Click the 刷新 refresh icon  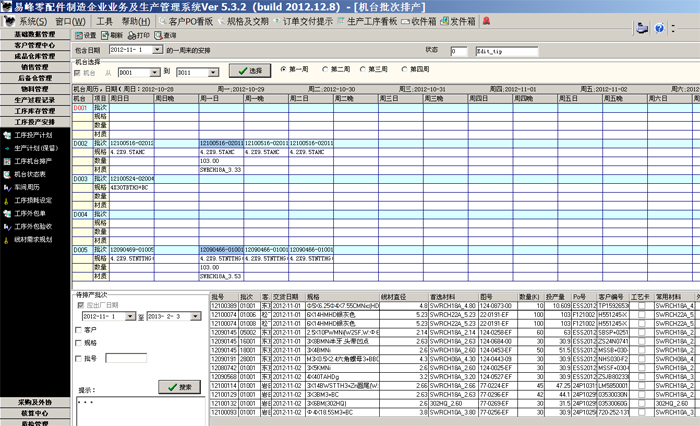104,34
